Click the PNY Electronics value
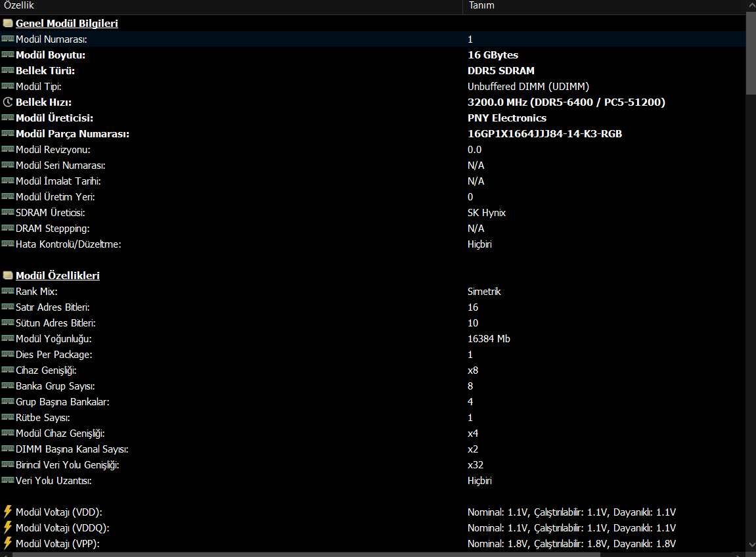756x557 pixels. [506, 118]
